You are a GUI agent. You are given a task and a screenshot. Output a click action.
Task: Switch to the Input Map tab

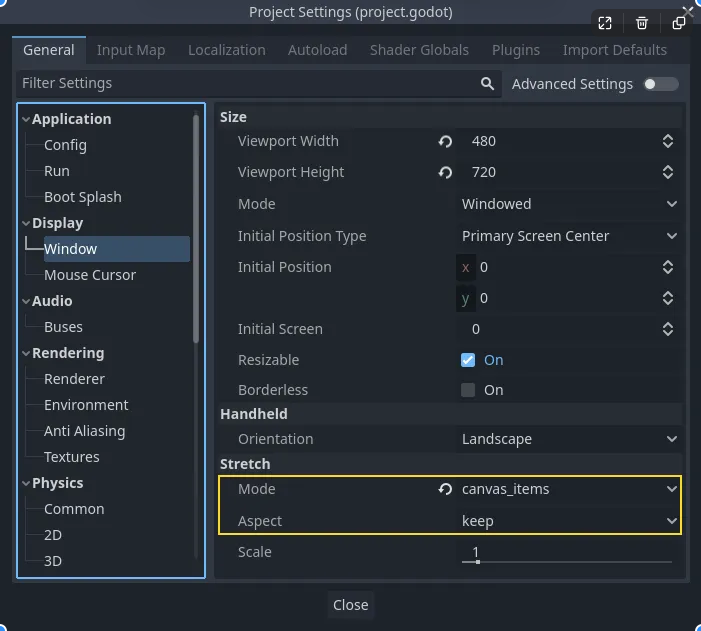point(131,50)
